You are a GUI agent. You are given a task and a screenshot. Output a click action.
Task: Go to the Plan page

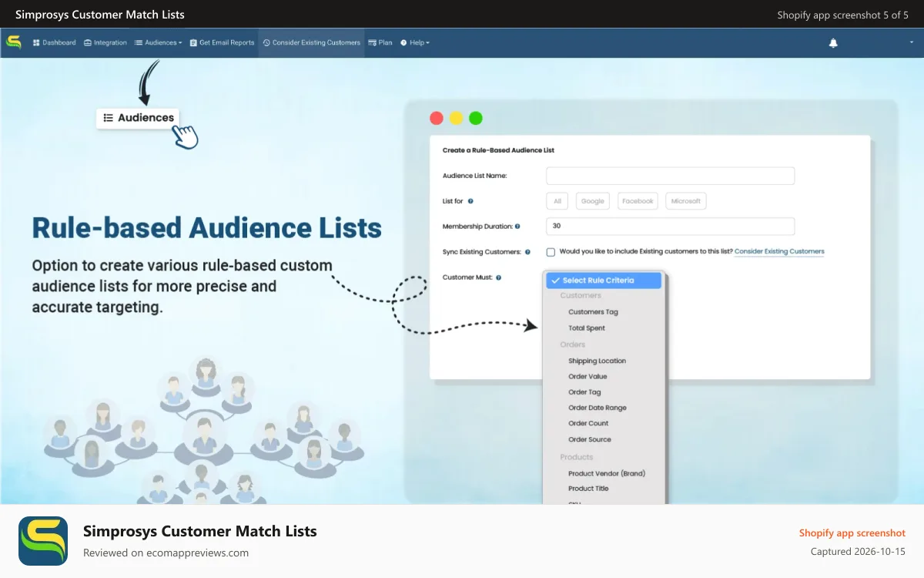click(x=380, y=42)
